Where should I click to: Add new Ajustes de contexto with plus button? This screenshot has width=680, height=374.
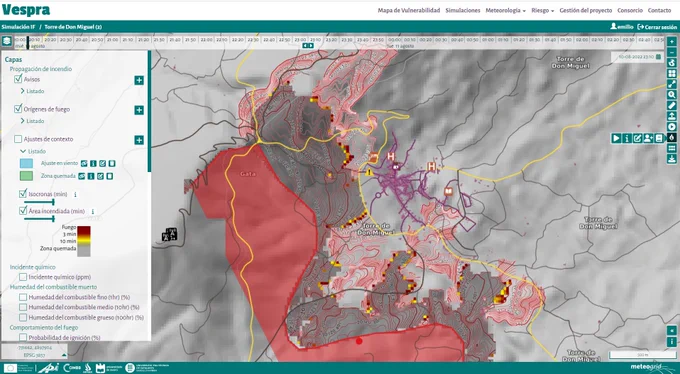point(139,140)
